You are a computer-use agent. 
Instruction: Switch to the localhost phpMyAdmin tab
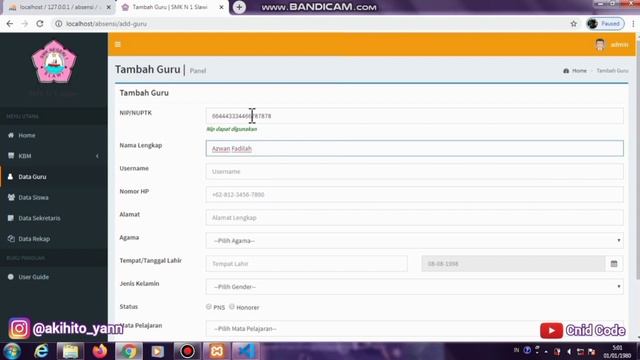(57, 7)
